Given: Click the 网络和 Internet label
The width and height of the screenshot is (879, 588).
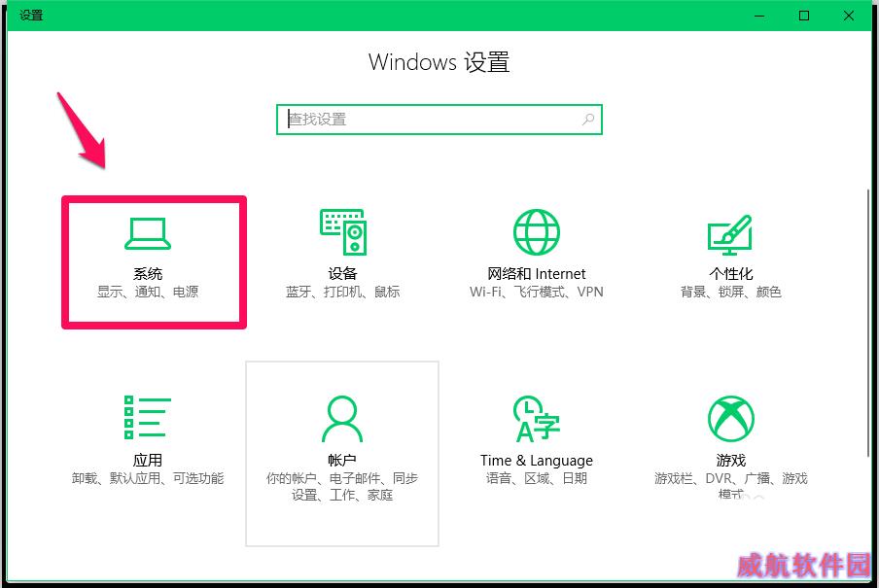Looking at the screenshot, I should pyautogui.click(x=537, y=273).
